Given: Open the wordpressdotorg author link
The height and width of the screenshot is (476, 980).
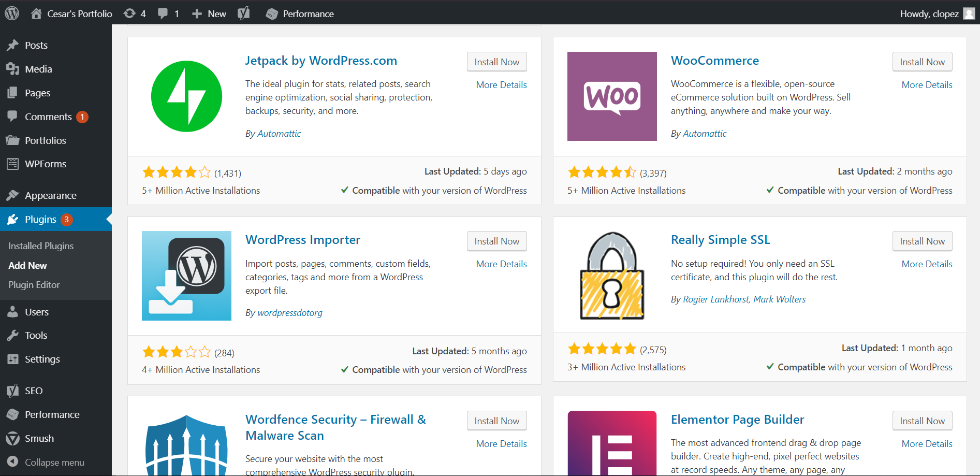Looking at the screenshot, I should click(x=290, y=313).
